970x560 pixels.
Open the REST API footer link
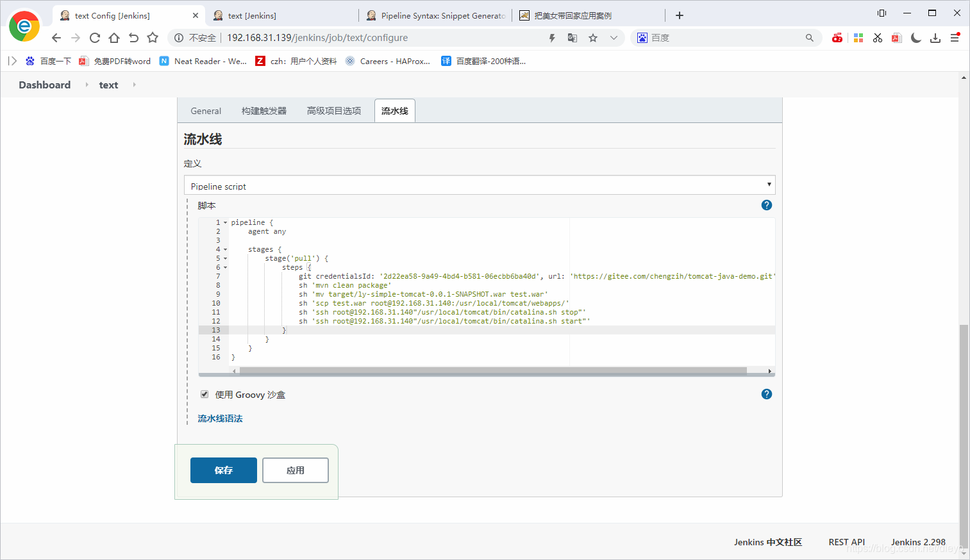tap(846, 542)
